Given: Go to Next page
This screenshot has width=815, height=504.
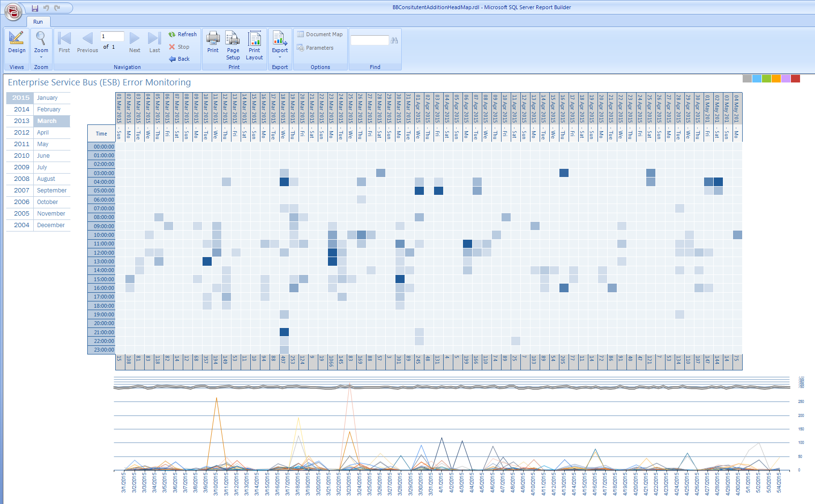Looking at the screenshot, I should point(135,42).
